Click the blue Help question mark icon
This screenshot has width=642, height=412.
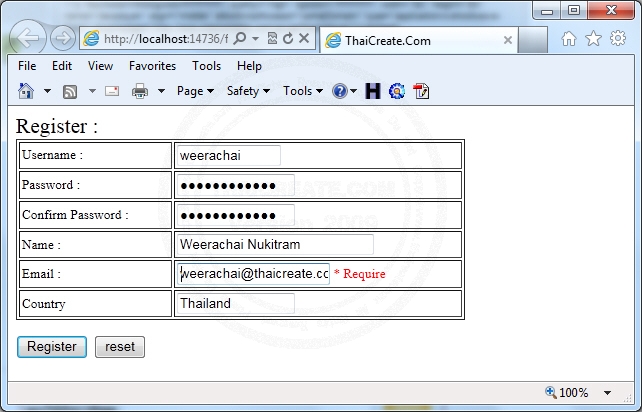tap(340, 91)
